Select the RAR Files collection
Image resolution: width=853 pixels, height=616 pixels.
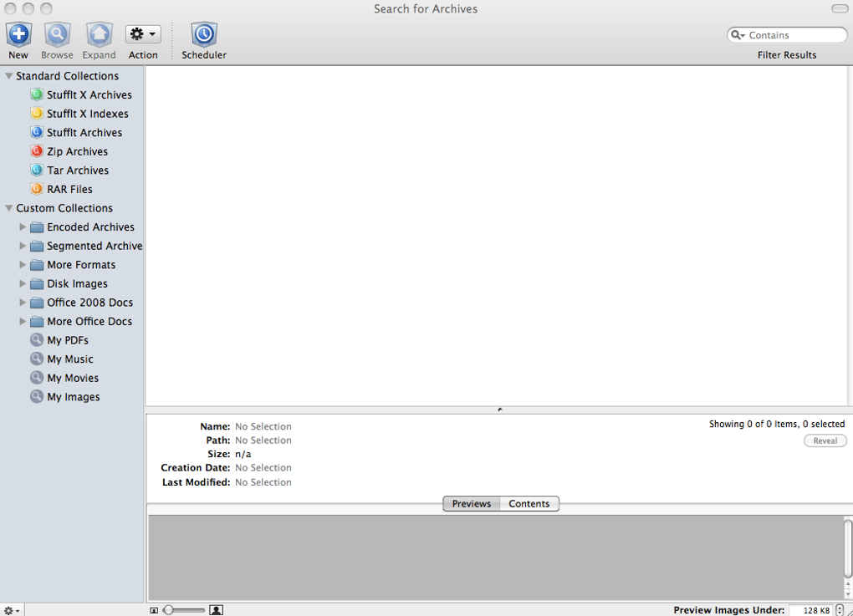69,189
